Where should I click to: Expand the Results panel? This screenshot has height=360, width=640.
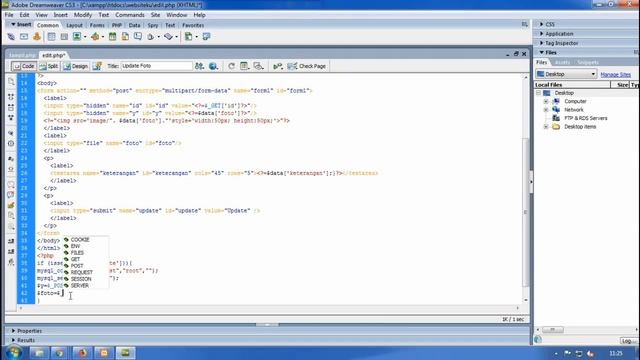click(x=13, y=340)
